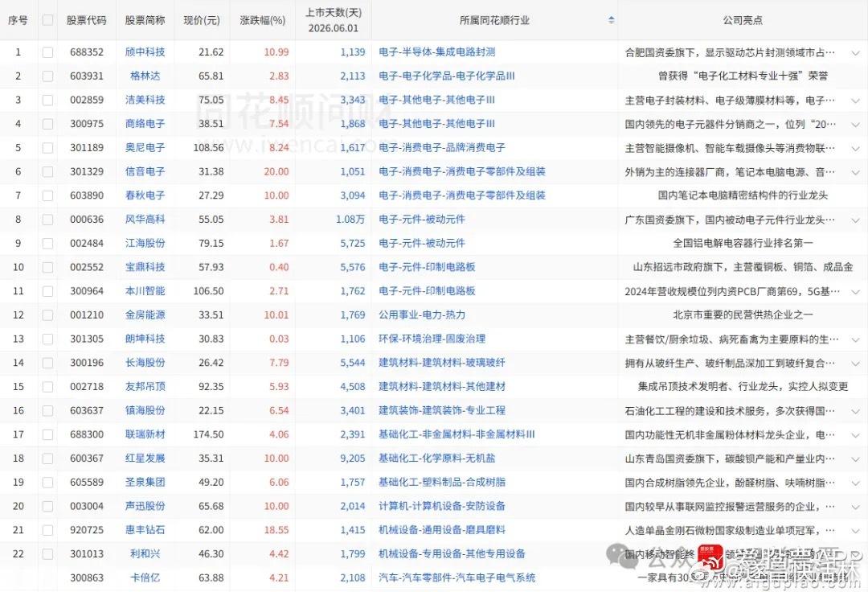Expand 本川智能 company highlights chevron
Viewport: 868px width, 592px height.
tap(855, 292)
